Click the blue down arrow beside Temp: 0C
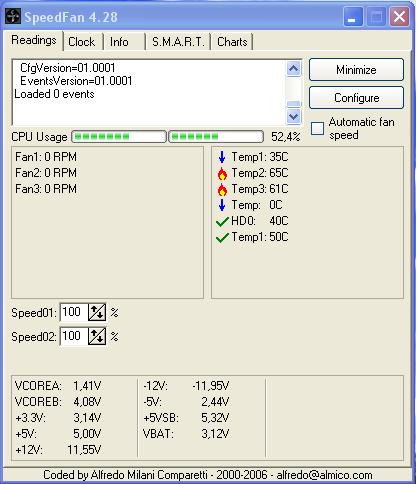418x484 pixels. pos(222,205)
